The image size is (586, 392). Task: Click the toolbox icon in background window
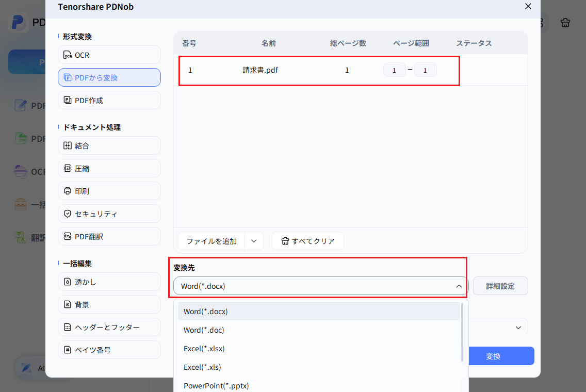coord(21,204)
